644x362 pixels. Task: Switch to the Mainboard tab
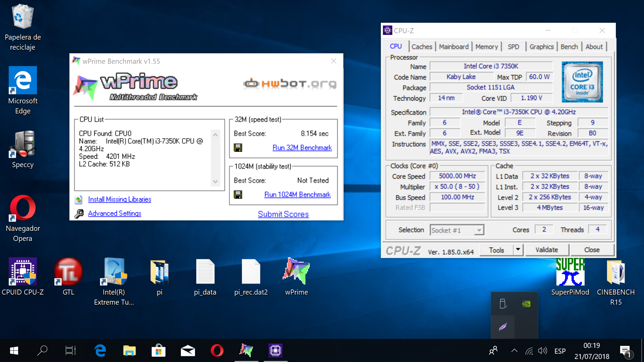[454, 47]
